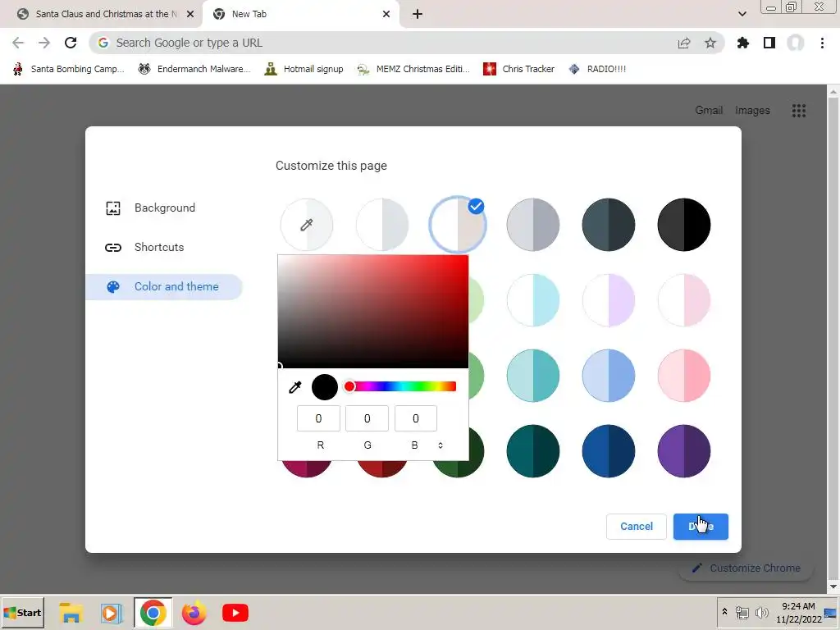Click the browser back arrow

pyautogui.click(x=18, y=43)
